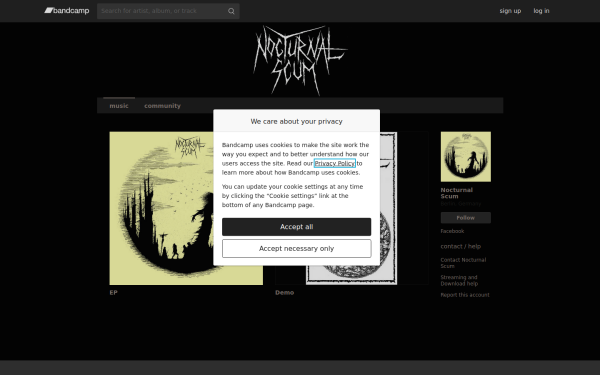Open the Facebook link
The image size is (600, 375).
(452, 231)
